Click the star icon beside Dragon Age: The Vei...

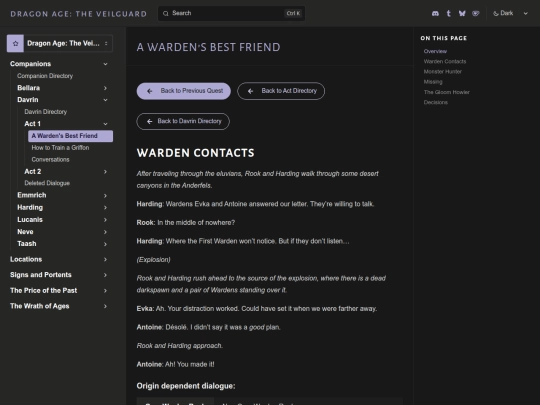[x=15, y=43]
